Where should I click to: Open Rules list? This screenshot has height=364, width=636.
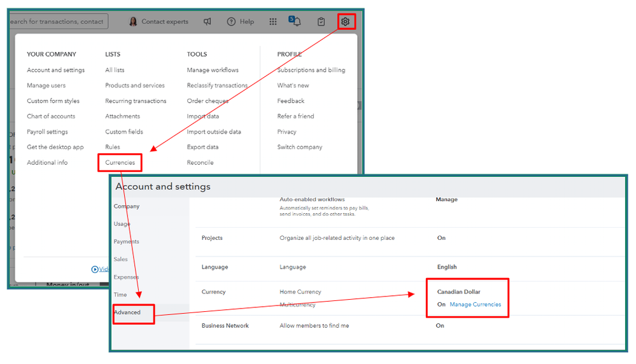(113, 147)
